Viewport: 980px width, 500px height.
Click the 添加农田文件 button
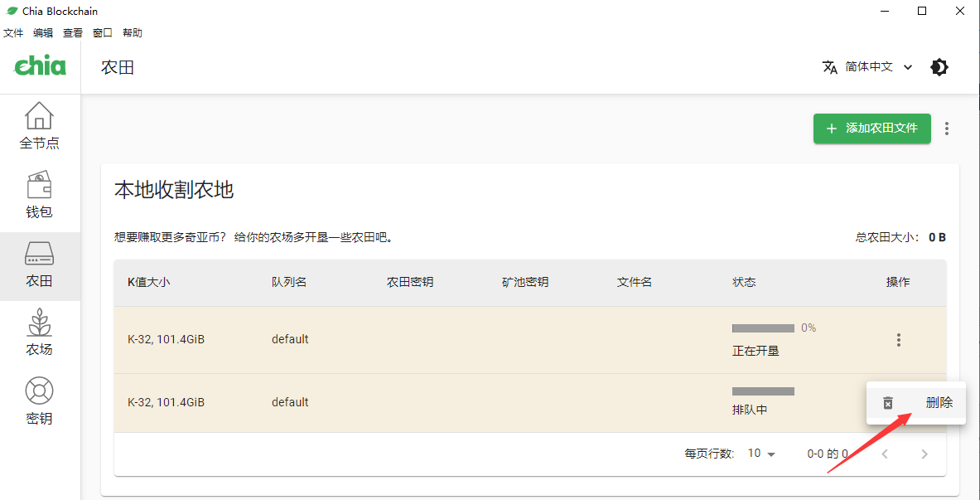click(871, 129)
